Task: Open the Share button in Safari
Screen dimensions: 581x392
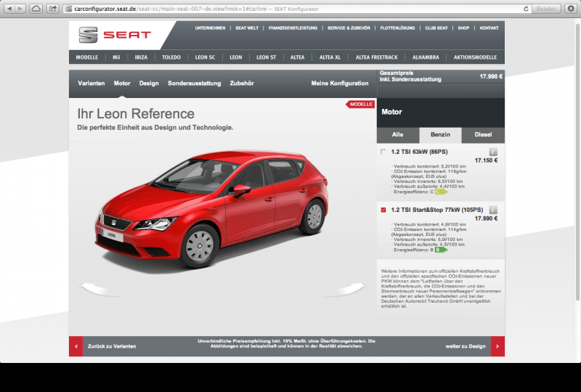Action: point(53,9)
